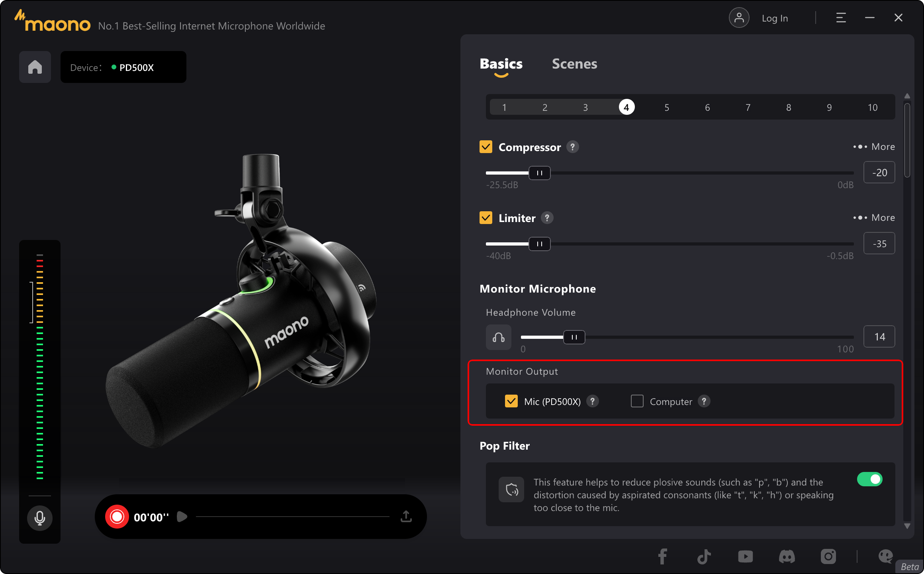Switch to the Scenes tab
The height and width of the screenshot is (574, 924).
[574, 64]
